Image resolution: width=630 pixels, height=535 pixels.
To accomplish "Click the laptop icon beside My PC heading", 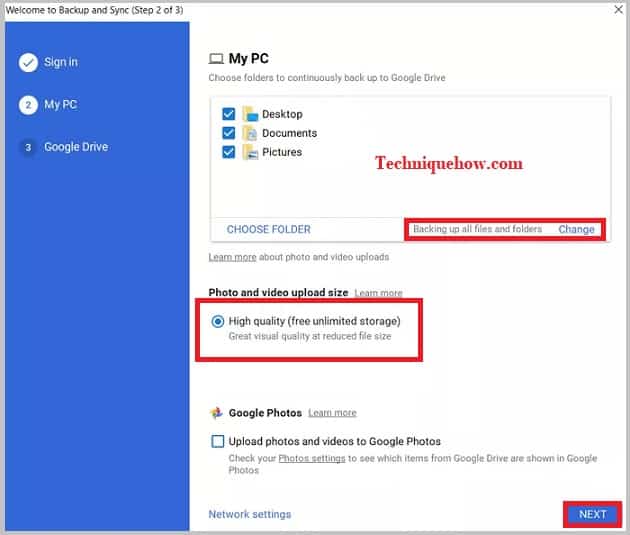I will point(216,59).
